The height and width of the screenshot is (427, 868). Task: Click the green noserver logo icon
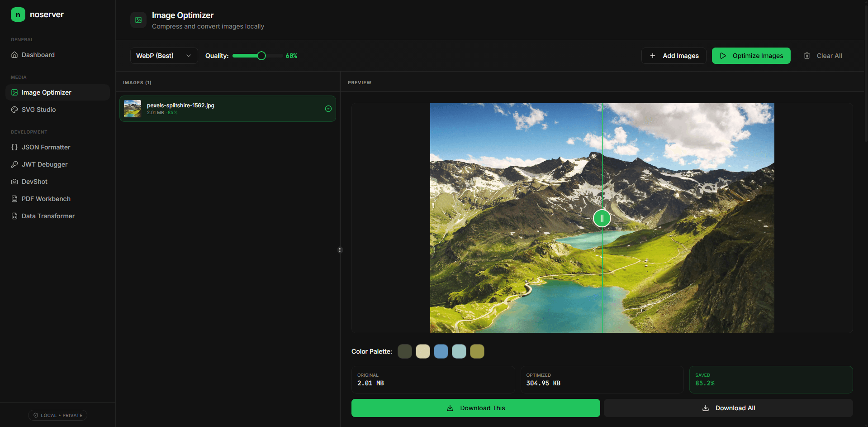(18, 14)
